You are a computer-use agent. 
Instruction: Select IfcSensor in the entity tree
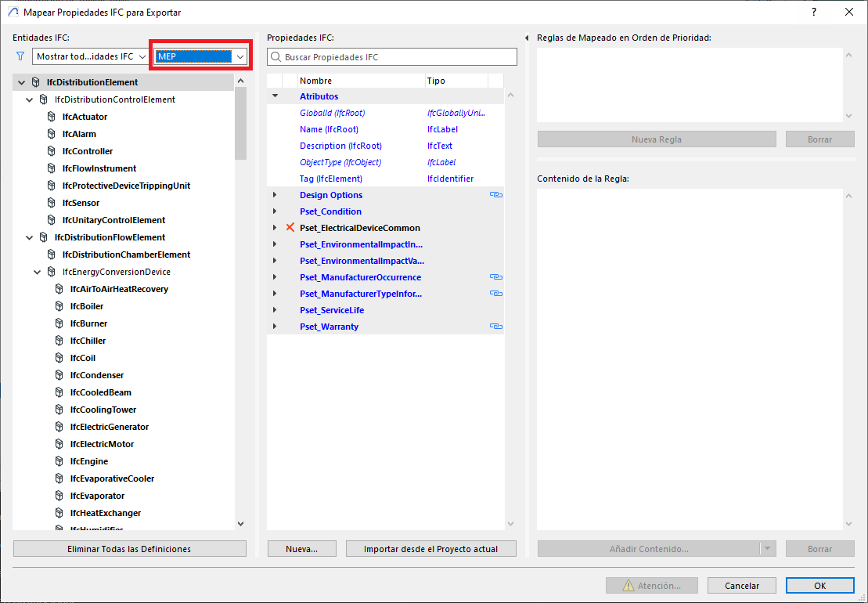click(x=81, y=203)
